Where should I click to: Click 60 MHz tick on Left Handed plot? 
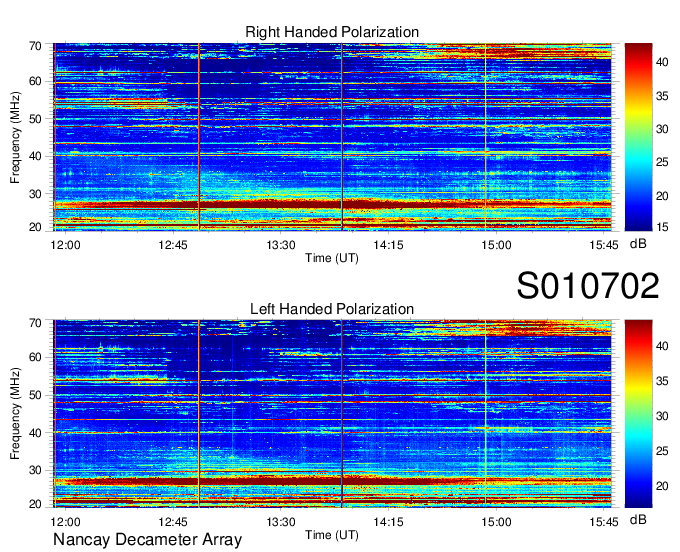point(35,357)
